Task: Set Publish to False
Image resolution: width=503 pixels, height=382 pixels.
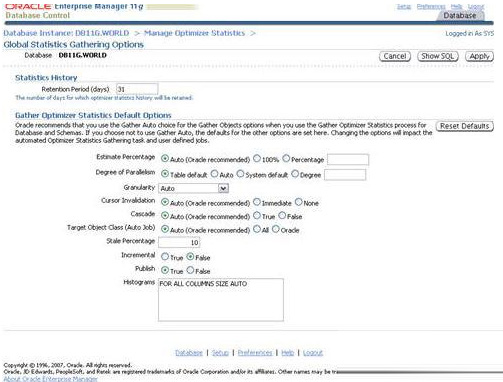Action: pos(190,270)
